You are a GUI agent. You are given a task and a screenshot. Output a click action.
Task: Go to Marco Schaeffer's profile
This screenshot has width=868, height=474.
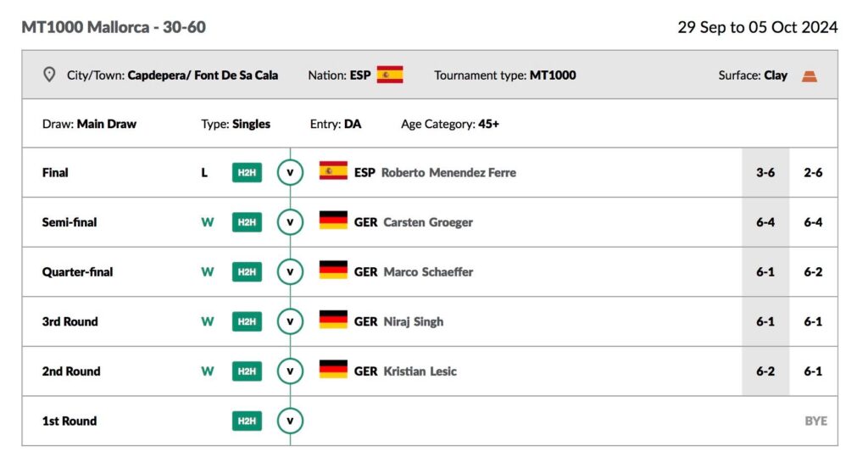pos(428,272)
